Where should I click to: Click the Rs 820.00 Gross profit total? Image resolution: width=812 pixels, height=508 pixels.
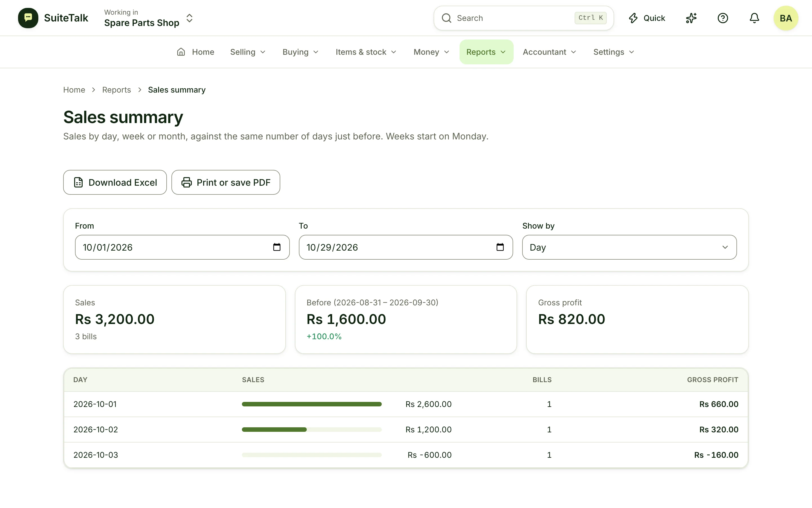[x=572, y=319]
